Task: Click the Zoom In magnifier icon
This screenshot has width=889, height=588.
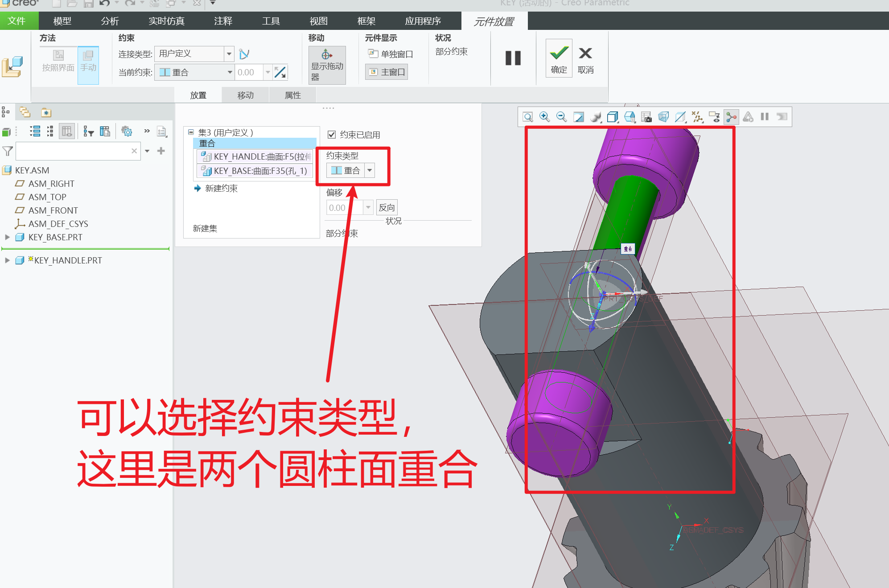Action: (x=544, y=117)
